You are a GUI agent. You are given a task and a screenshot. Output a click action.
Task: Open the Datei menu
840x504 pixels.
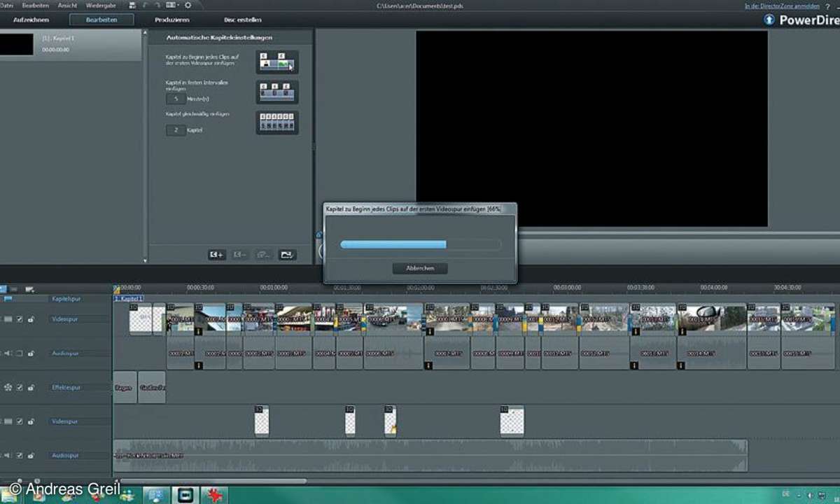coord(6,5)
